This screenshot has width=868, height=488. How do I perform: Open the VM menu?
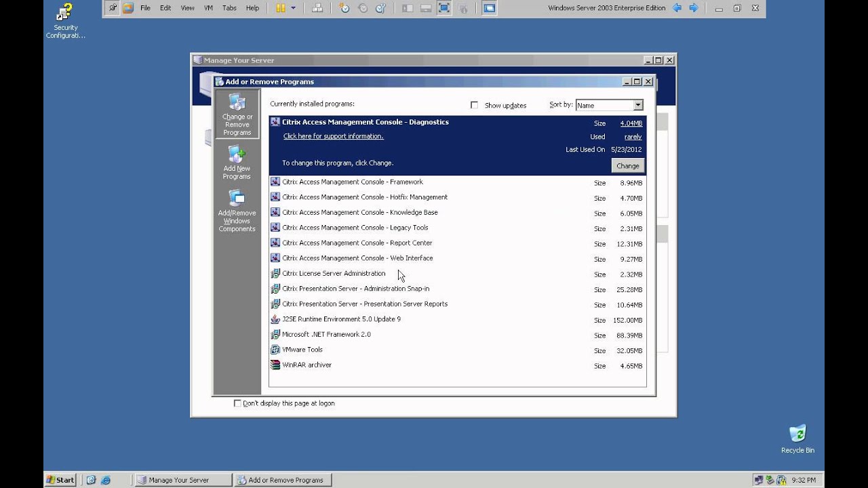pos(208,8)
